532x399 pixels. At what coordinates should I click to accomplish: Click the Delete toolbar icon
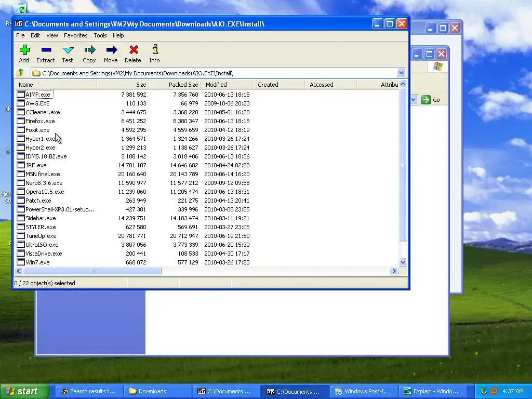[134, 50]
